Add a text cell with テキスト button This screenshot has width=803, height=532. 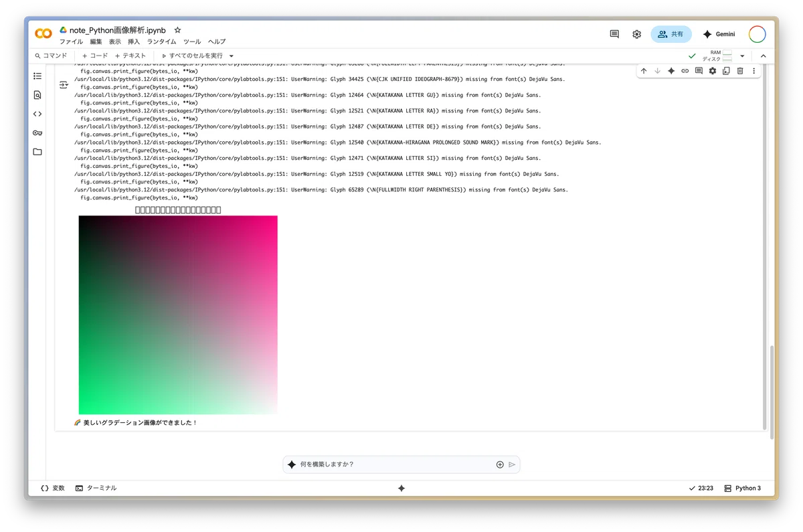(x=130, y=56)
